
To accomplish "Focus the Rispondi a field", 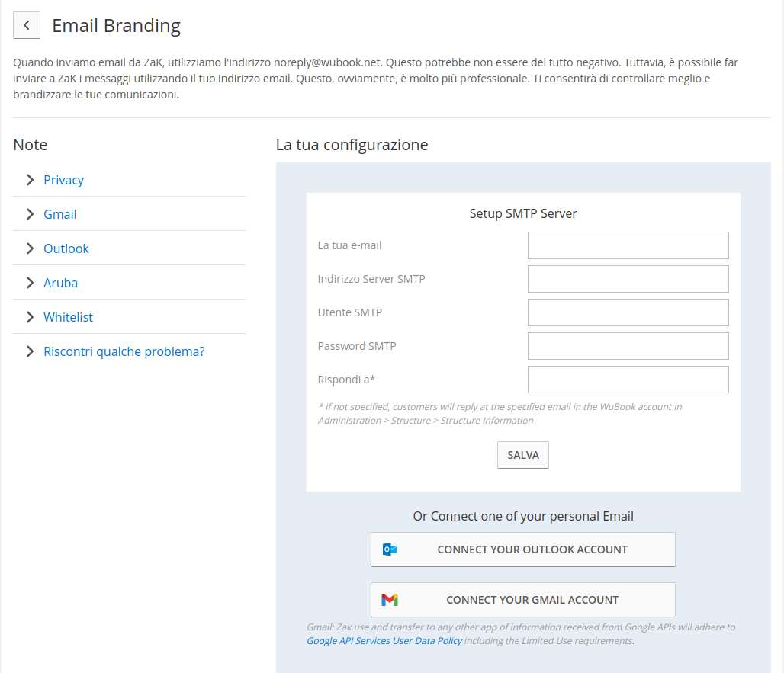I will [x=628, y=380].
